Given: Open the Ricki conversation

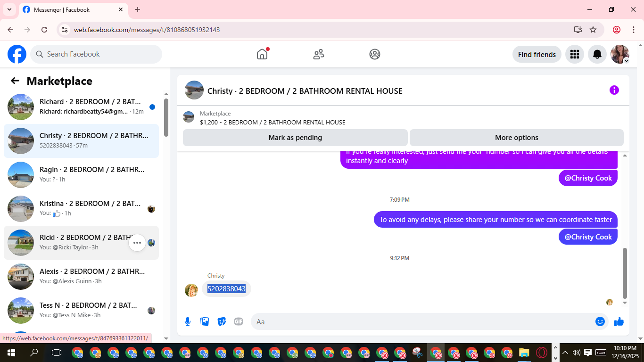Looking at the screenshot, I should click(81, 242).
